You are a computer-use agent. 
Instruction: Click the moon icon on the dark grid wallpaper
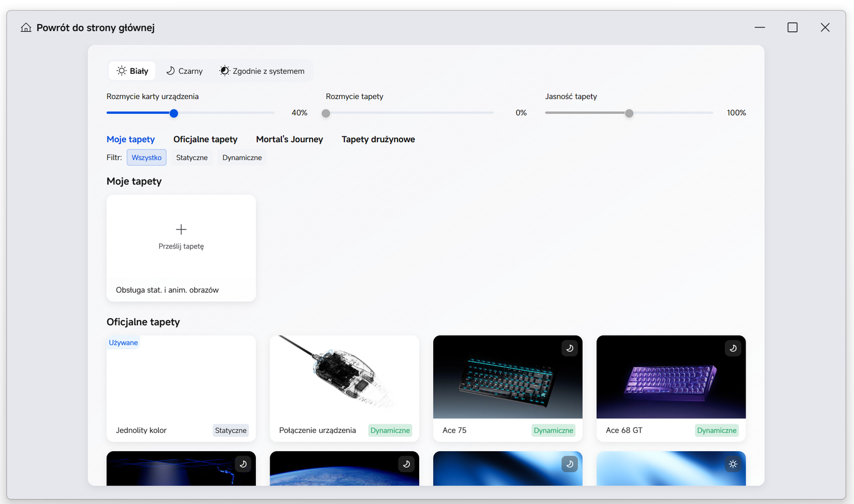tap(243, 464)
